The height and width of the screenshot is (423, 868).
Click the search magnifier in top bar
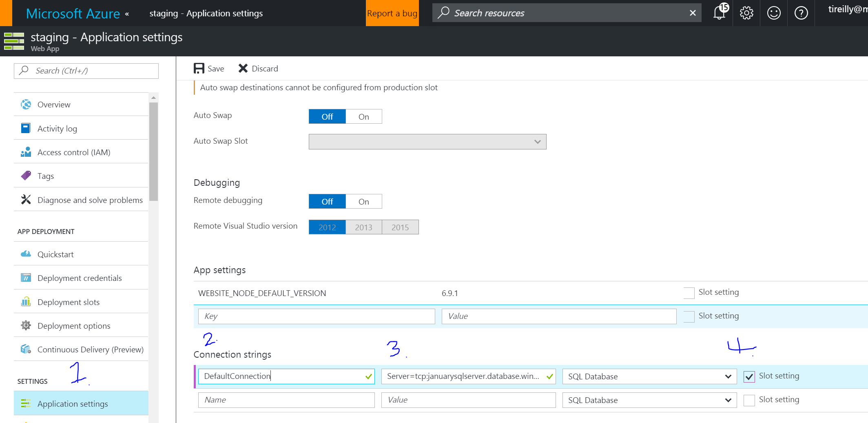444,13
